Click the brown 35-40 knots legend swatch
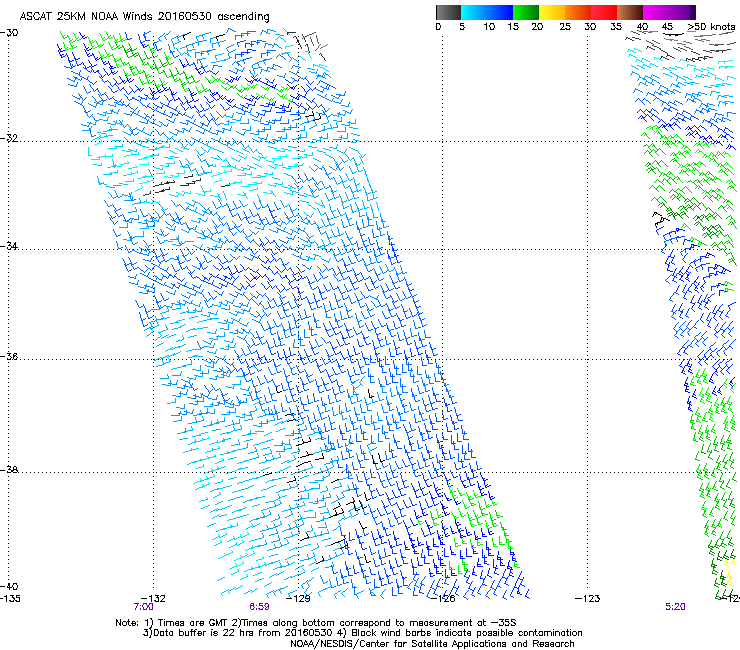The image size is (740, 650). point(630,12)
